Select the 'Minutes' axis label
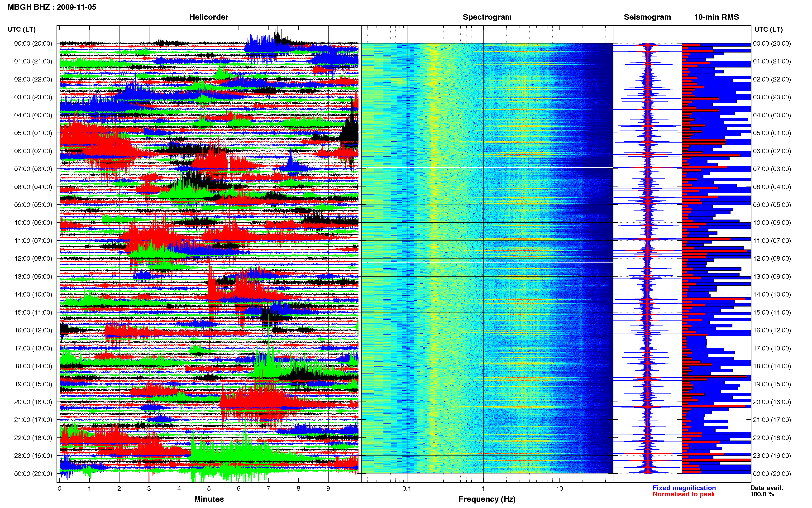 [209, 499]
